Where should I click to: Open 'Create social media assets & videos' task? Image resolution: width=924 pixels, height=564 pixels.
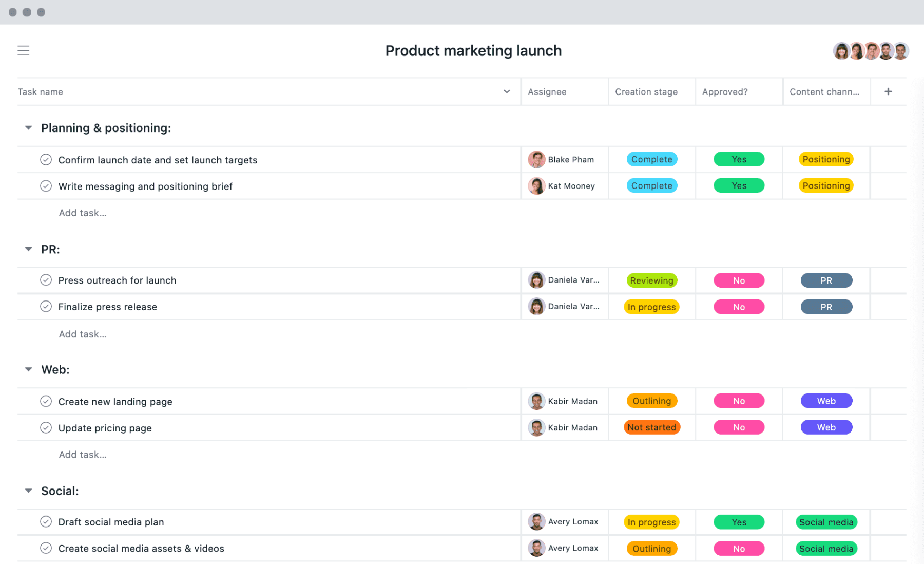click(x=141, y=549)
